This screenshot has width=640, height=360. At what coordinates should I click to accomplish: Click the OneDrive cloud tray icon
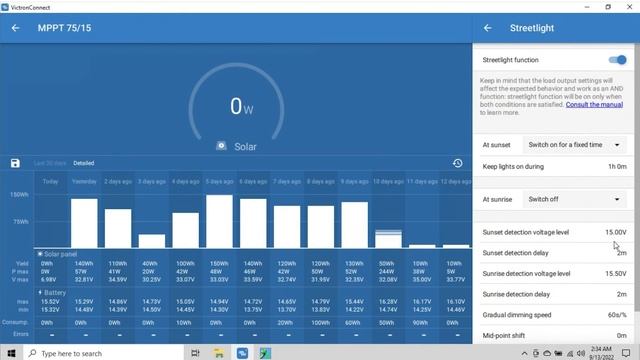[547, 353]
